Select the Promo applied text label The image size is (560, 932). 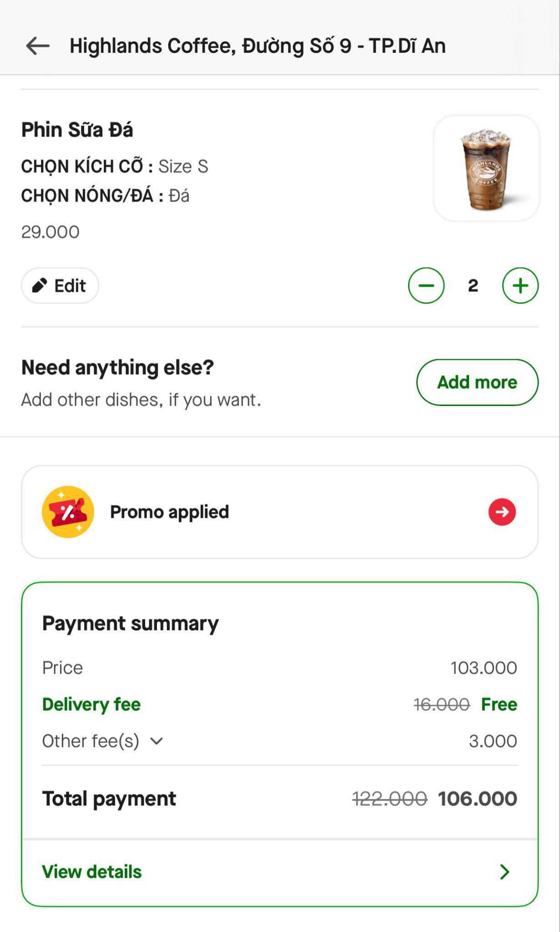click(169, 512)
